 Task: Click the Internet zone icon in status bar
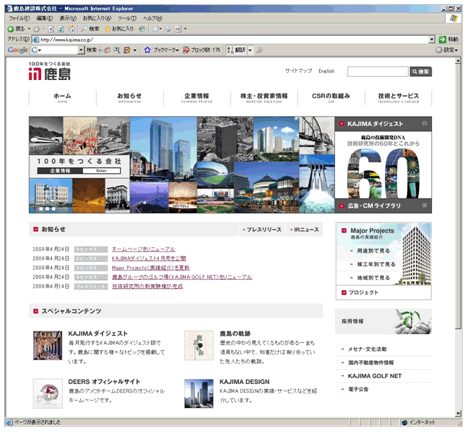[405, 422]
